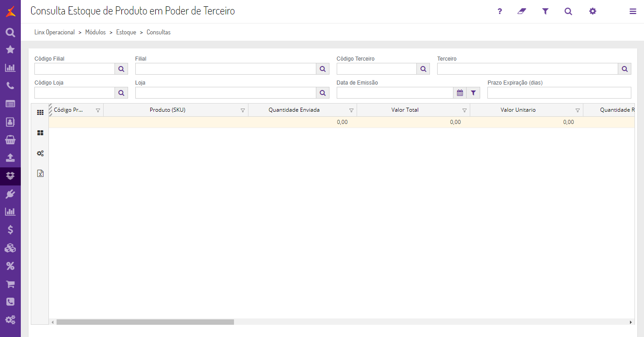This screenshot has width=644, height=337.
Task: Click the funnel filter icon in header
Action: 545,11
